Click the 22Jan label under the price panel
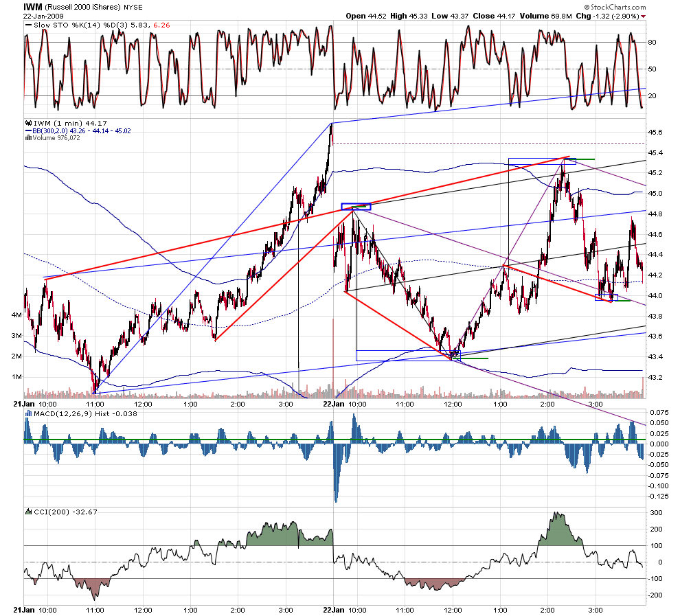Screen dimensions: 680x616 tap(335, 404)
